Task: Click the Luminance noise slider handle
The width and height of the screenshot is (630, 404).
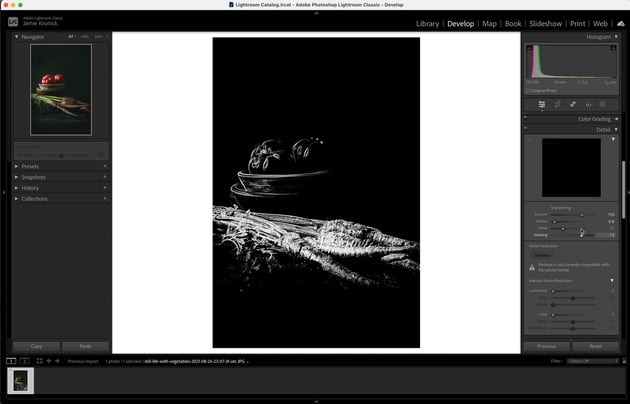Action: [552, 291]
